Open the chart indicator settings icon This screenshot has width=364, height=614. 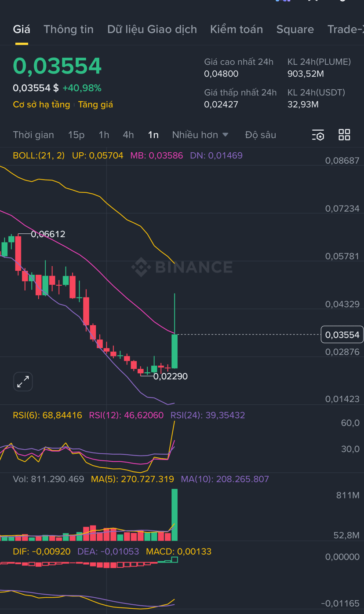[x=318, y=135]
